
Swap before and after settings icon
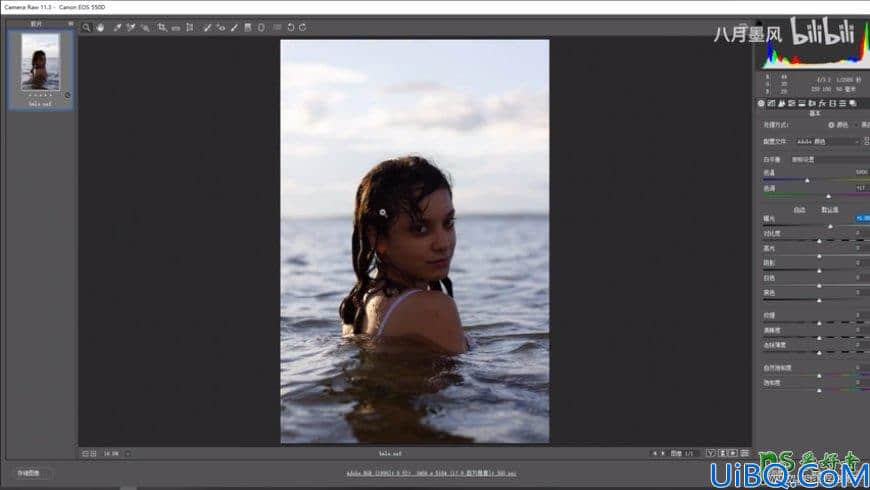point(722,453)
